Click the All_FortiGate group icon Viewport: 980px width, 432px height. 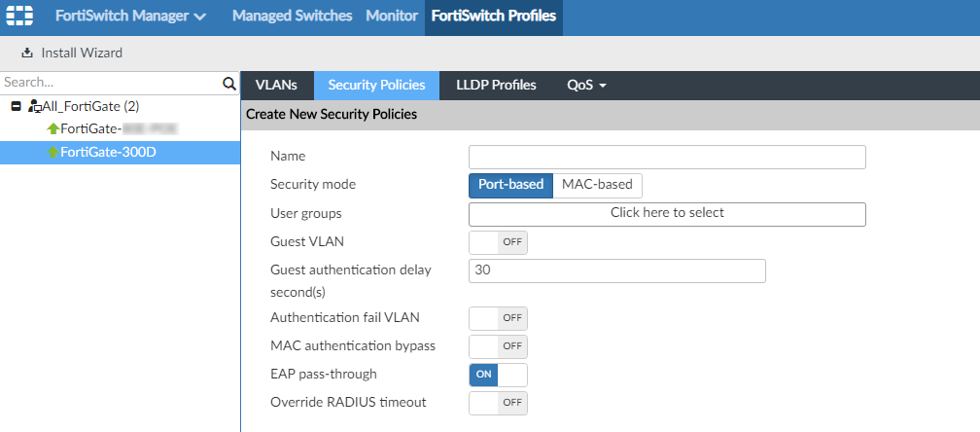pyautogui.click(x=33, y=106)
